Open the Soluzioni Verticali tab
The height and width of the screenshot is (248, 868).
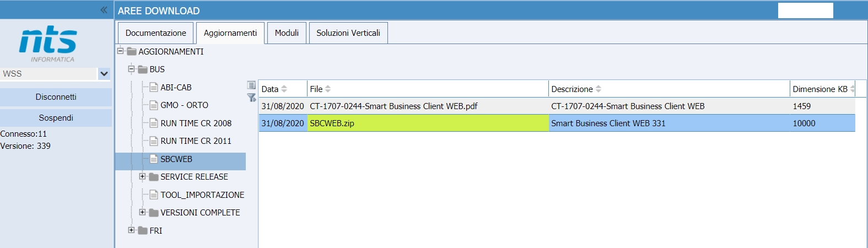click(x=348, y=33)
